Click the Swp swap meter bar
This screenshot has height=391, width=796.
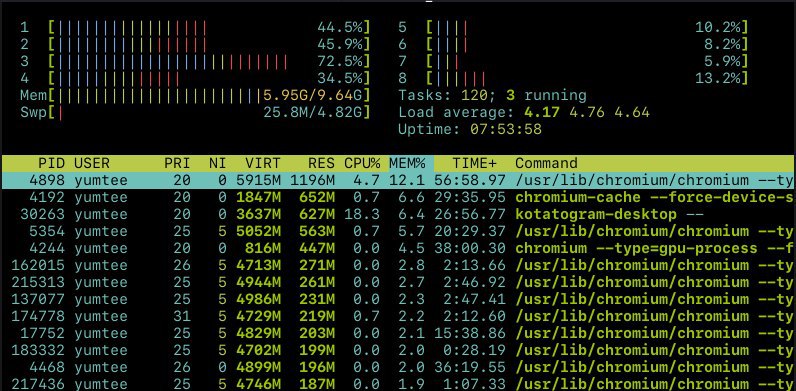[x=209, y=112]
